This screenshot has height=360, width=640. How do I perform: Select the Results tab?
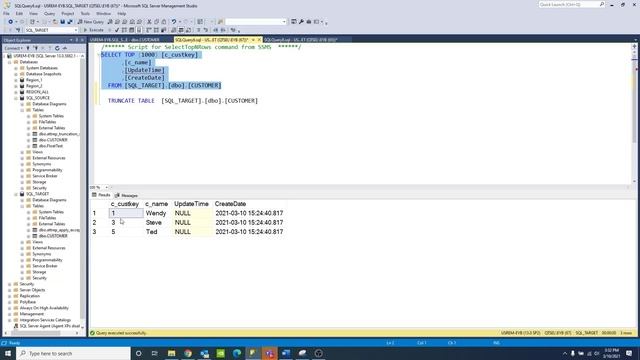(x=101, y=195)
